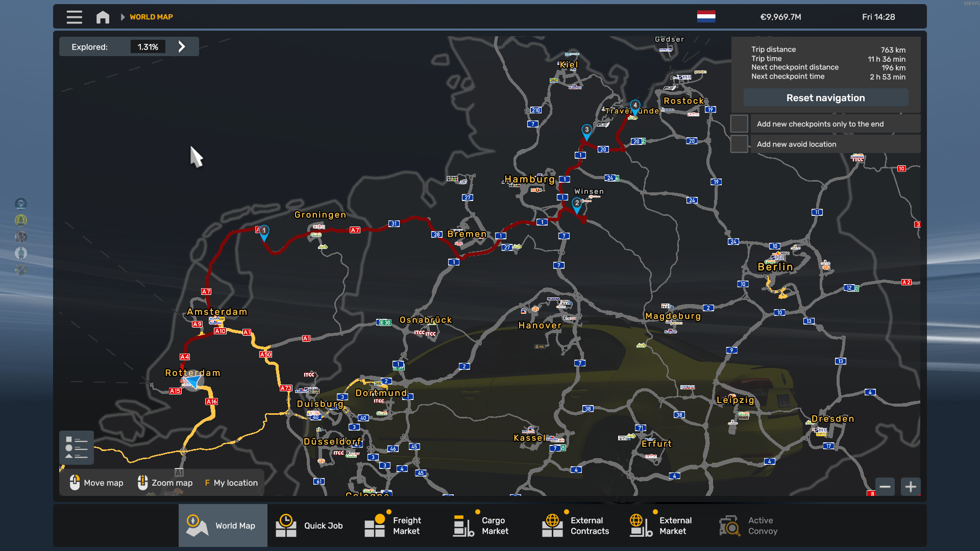Click the Hamburg city label
This screenshot has height=551, width=980.
click(x=529, y=179)
